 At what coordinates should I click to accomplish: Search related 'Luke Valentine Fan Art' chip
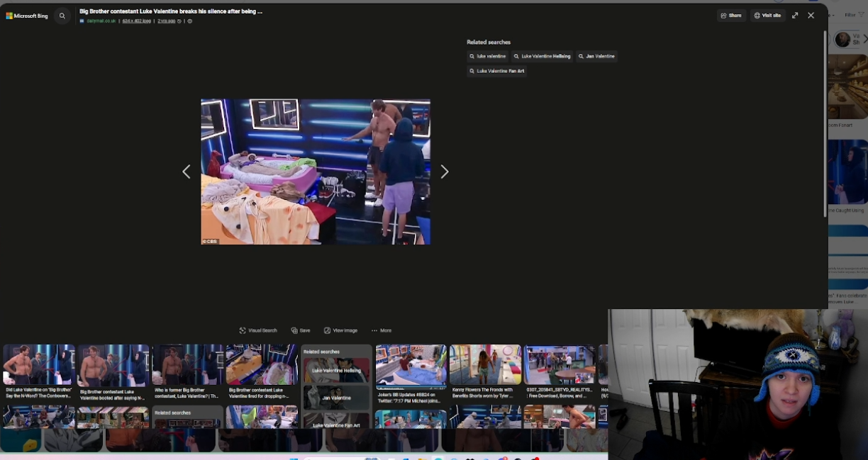coord(496,71)
